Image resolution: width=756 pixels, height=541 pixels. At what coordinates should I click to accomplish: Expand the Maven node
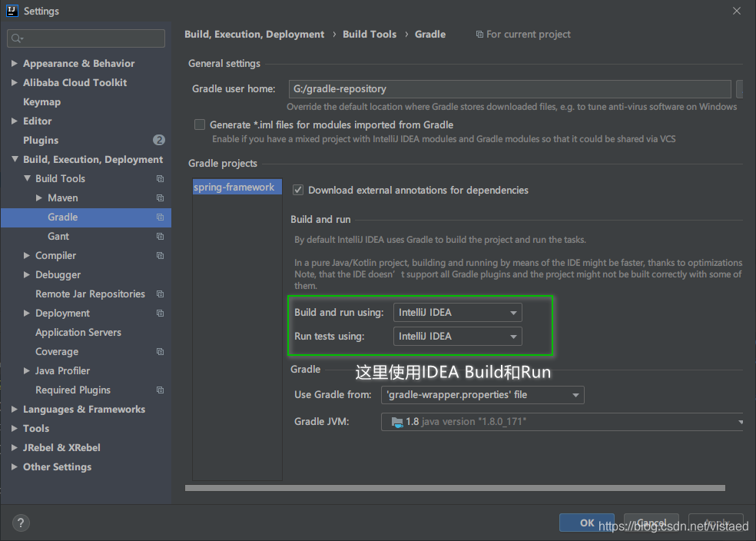point(39,197)
